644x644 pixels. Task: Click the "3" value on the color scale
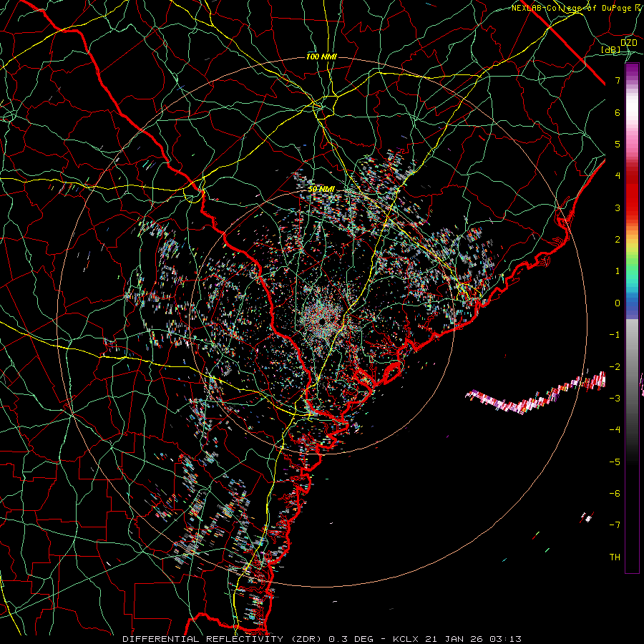[x=618, y=208]
